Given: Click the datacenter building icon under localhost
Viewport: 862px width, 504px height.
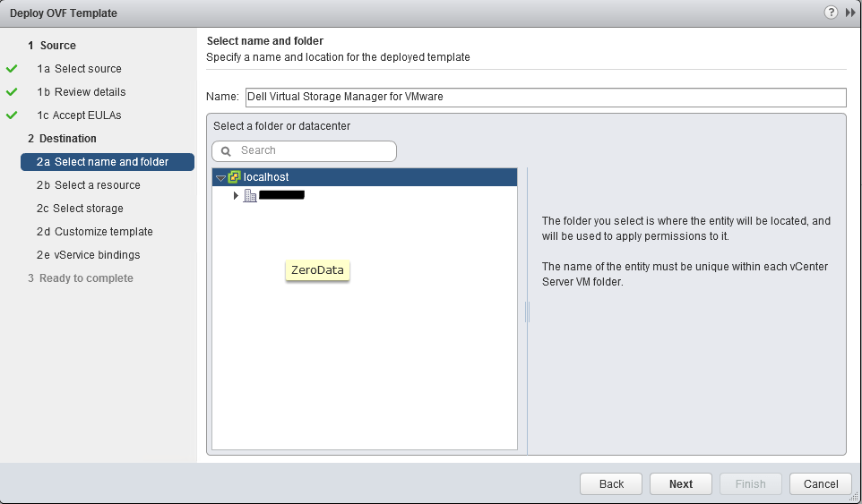Looking at the screenshot, I should tap(250, 195).
